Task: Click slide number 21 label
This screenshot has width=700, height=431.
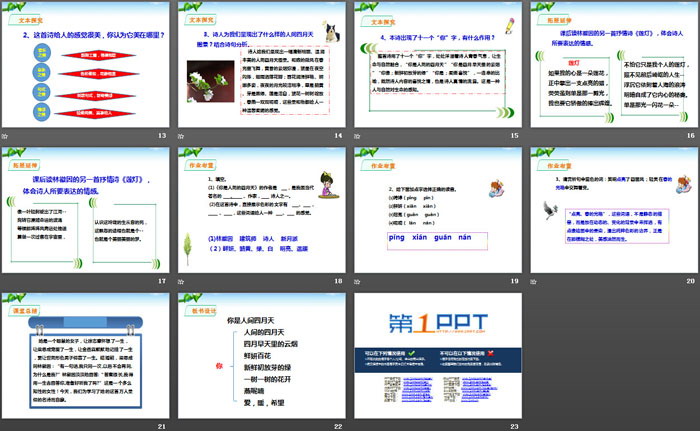Action: [x=162, y=427]
